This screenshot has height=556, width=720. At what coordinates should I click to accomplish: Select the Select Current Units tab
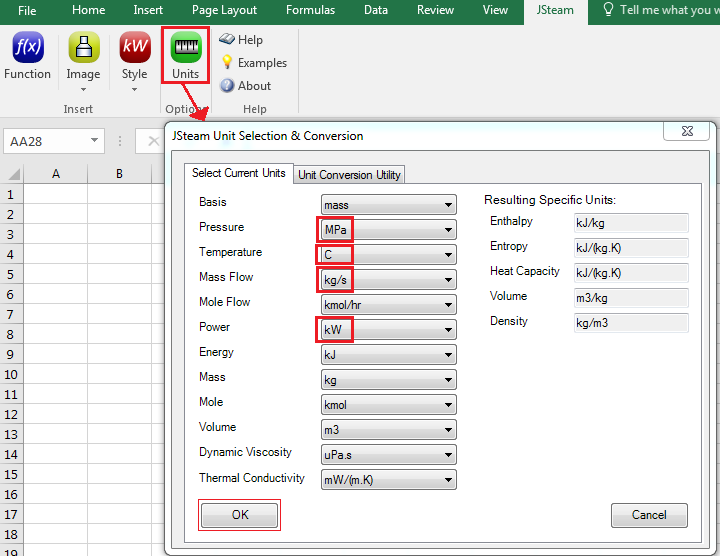tap(238, 173)
